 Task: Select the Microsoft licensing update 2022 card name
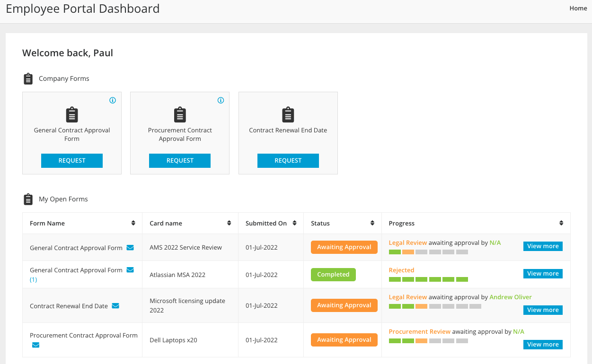[x=187, y=305]
